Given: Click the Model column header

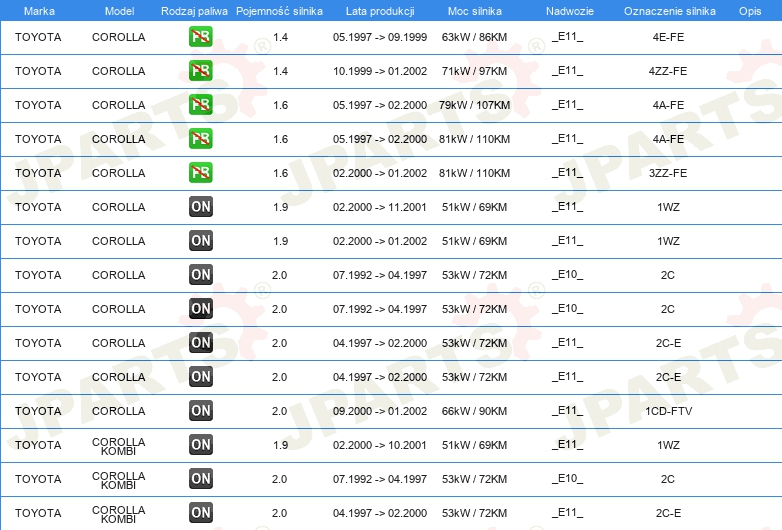Looking at the screenshot, I should coord(119,11).
